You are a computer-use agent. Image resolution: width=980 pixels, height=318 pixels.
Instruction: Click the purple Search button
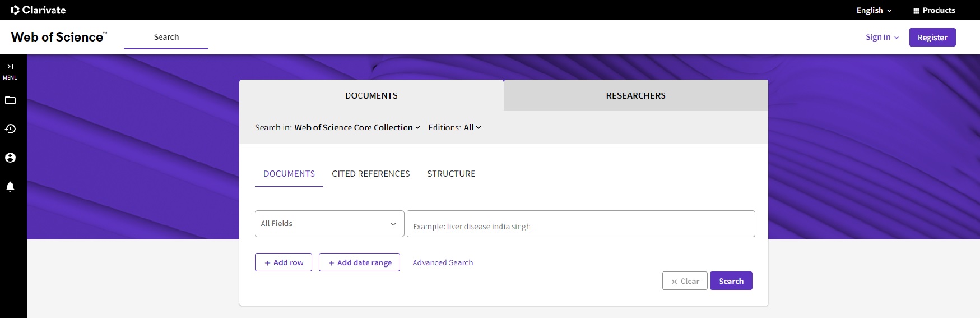click(x=731, y=281)
